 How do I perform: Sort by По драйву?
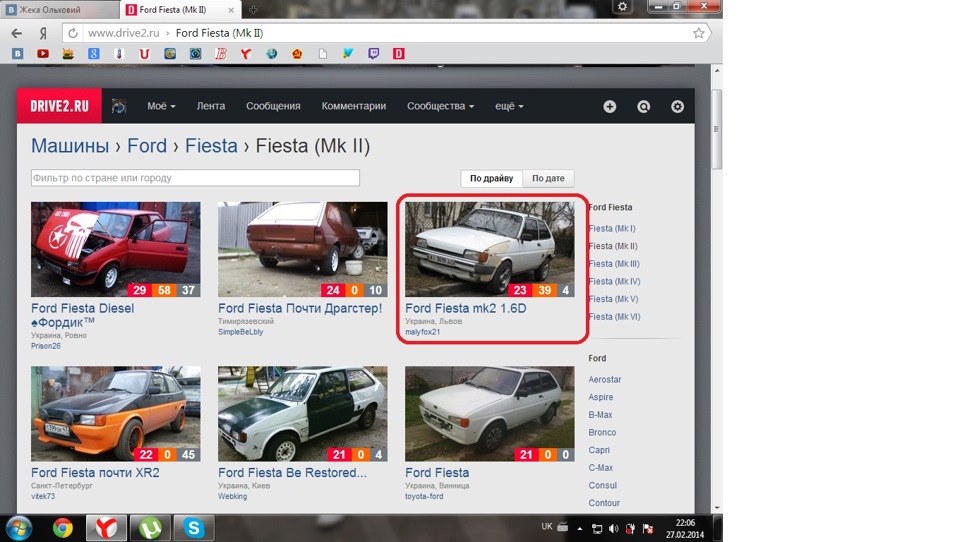click(x=492, y=178)
